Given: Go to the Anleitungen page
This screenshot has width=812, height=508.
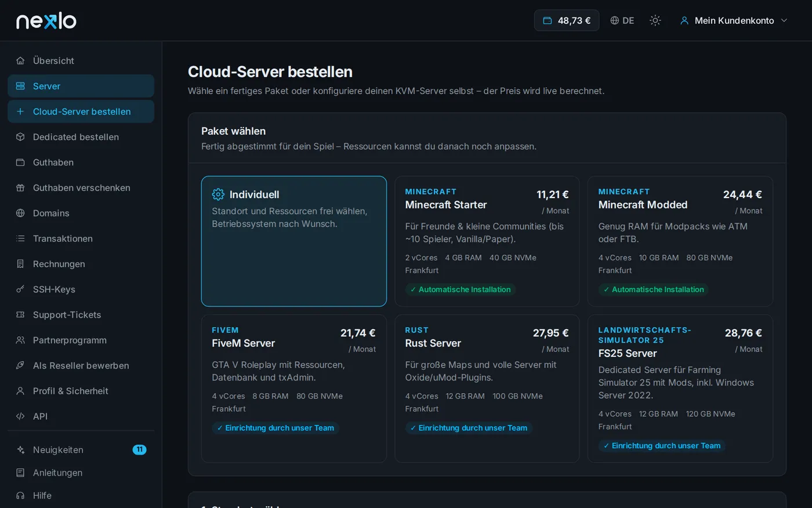Looking at the screenshot, I should coord(81,473).
